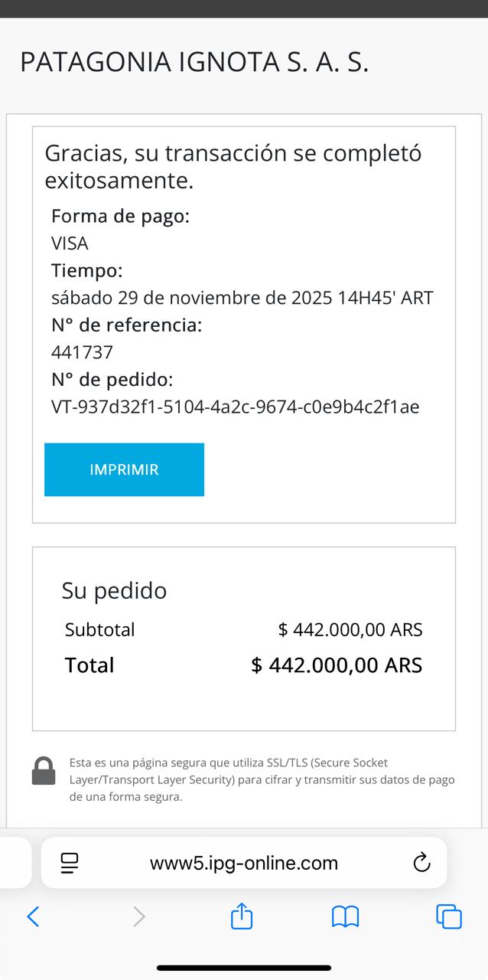Tap the Subtotal amount value
The width and height of the screenshot is (488, 980).
click(350, 630)
